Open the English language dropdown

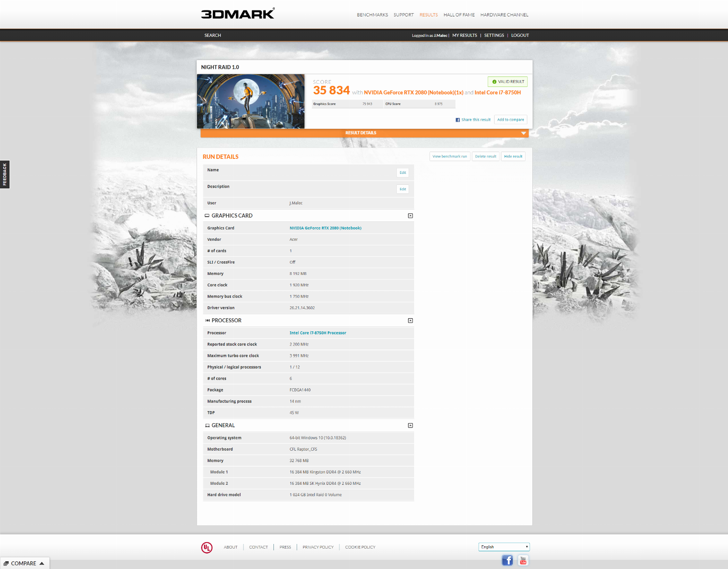point(504,547)
